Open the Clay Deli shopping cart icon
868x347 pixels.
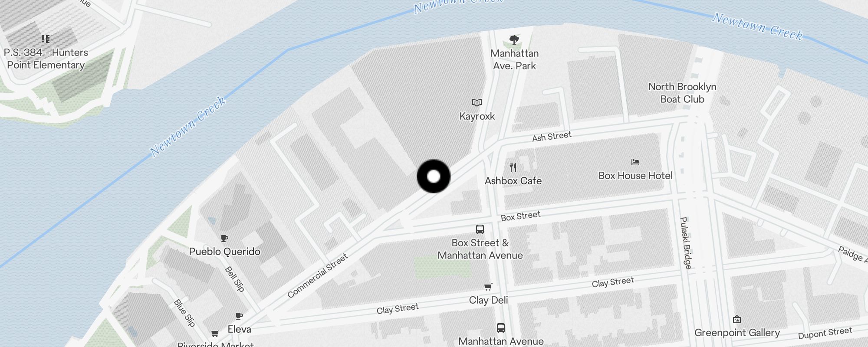coord(488,287)
